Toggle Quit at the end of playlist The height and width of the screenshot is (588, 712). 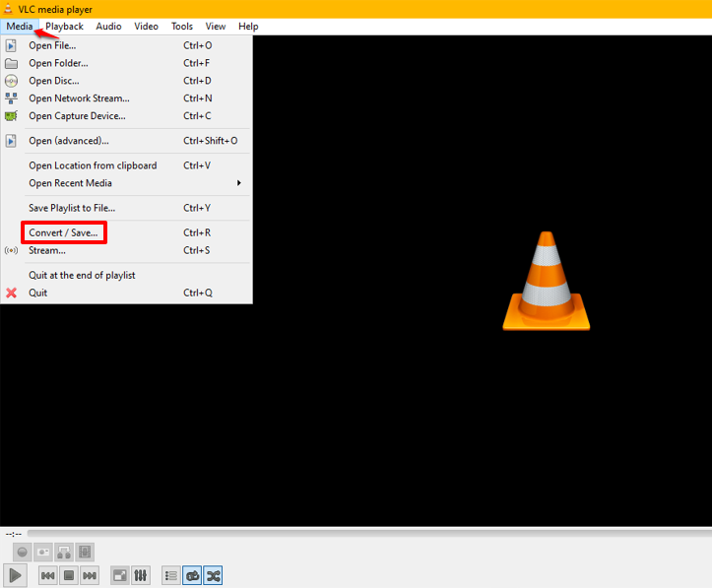(127, 275)
